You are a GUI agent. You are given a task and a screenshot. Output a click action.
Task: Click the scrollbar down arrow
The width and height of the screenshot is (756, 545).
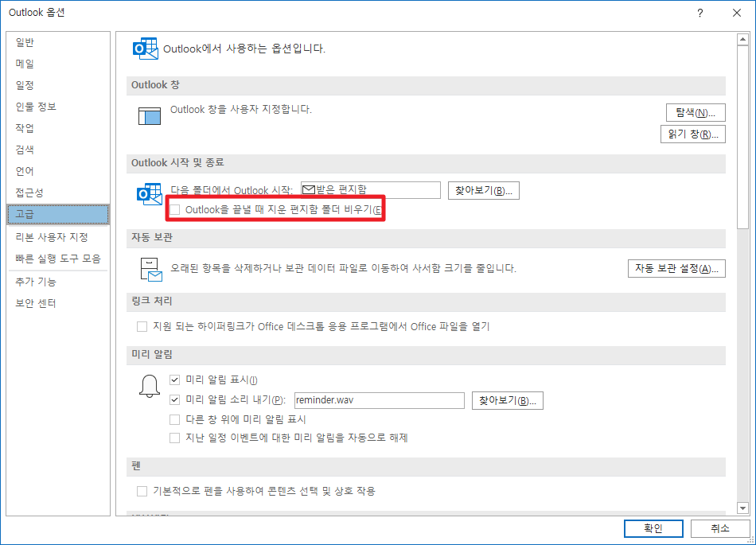point(742,508)
